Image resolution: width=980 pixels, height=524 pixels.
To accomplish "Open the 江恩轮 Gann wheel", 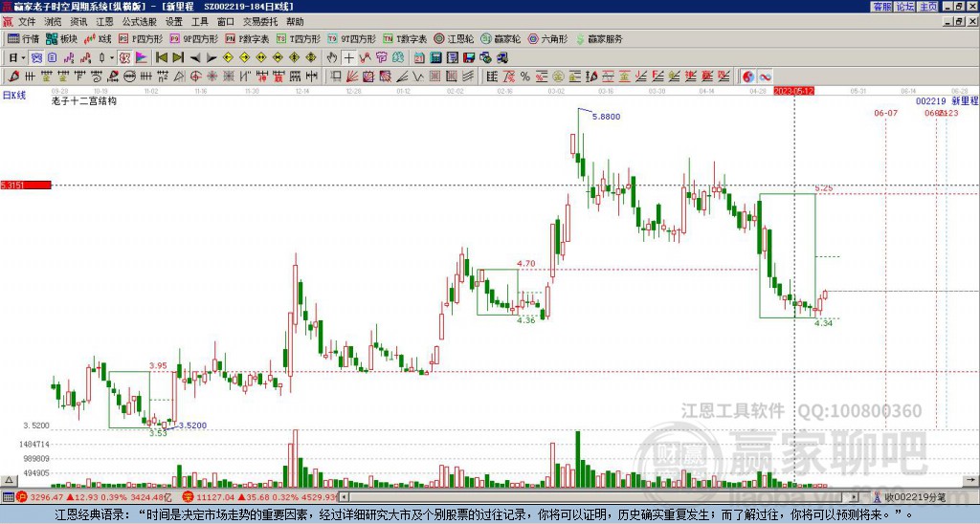I will (454, 38).
